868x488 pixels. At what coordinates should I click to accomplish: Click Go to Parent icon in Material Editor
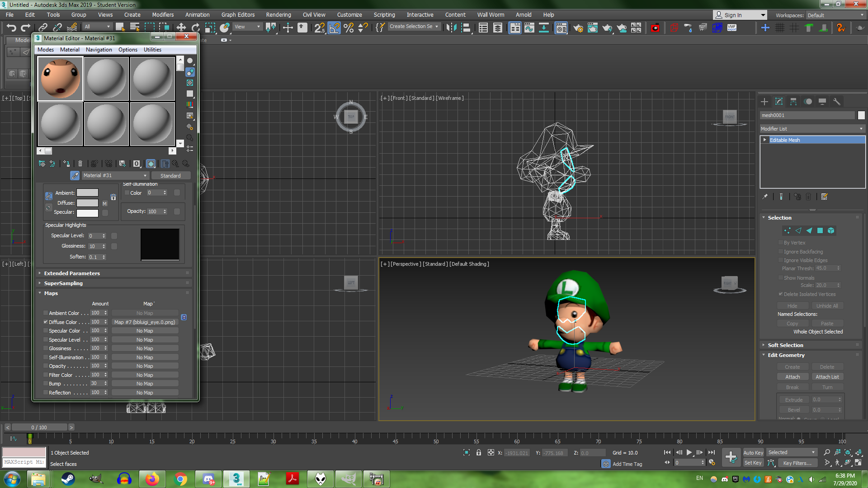[x=175, y=164]
